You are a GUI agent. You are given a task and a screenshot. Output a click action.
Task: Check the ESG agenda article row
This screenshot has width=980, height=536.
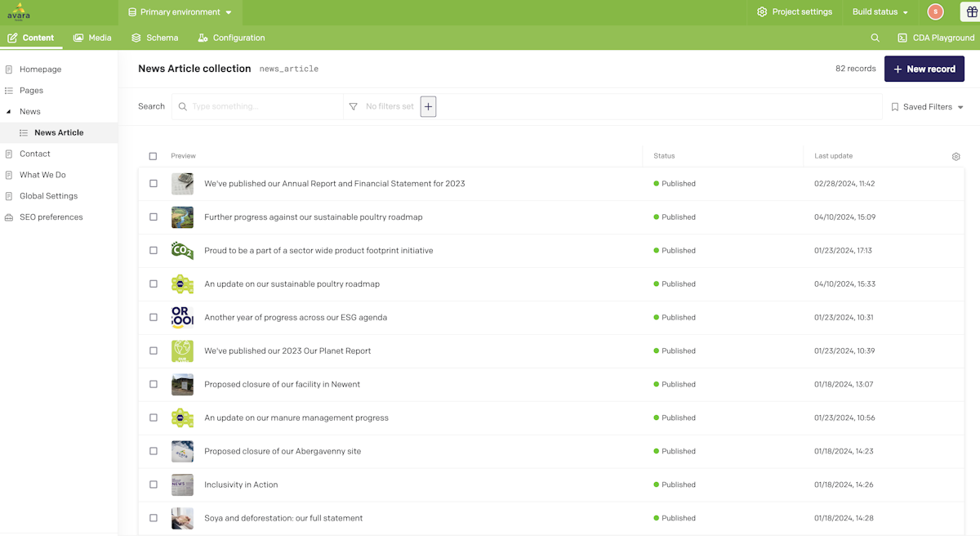(153, 317)
